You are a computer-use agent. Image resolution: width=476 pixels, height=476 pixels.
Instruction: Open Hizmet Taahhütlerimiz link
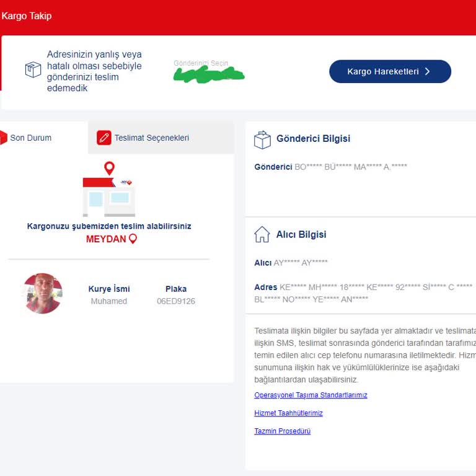point(288,413)
